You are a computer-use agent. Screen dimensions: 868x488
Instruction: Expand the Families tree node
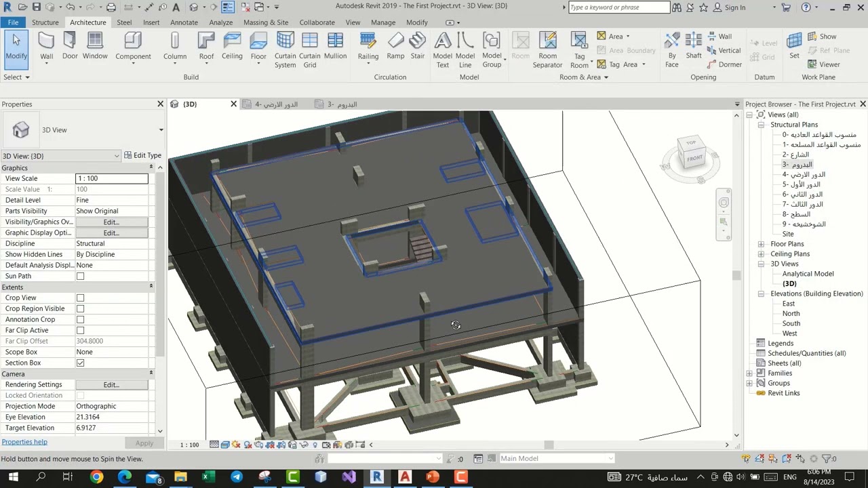749,373
